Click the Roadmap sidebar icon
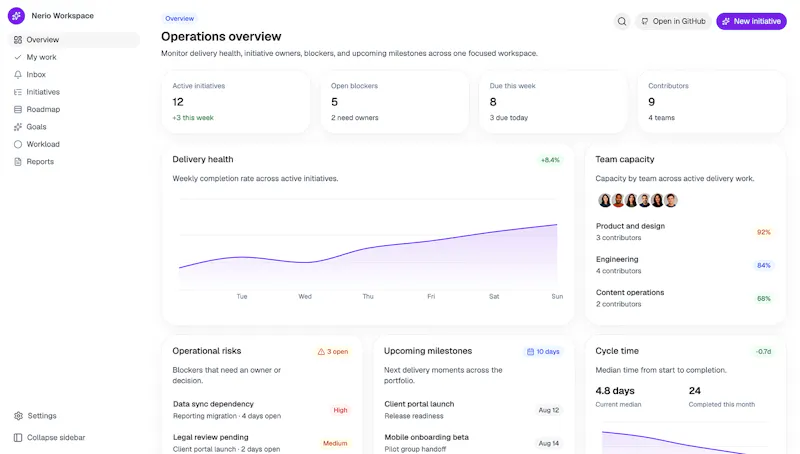 click(x=18, y=110)
